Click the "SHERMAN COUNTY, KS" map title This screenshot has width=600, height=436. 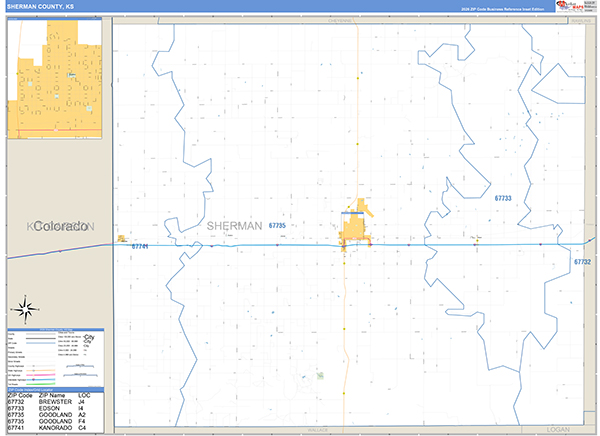pos(40,7)
